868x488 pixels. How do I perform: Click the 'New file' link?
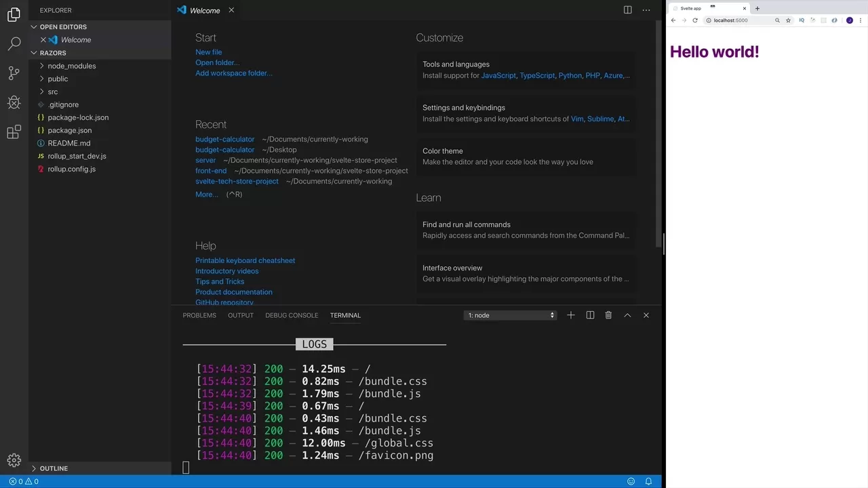[208, 52]
